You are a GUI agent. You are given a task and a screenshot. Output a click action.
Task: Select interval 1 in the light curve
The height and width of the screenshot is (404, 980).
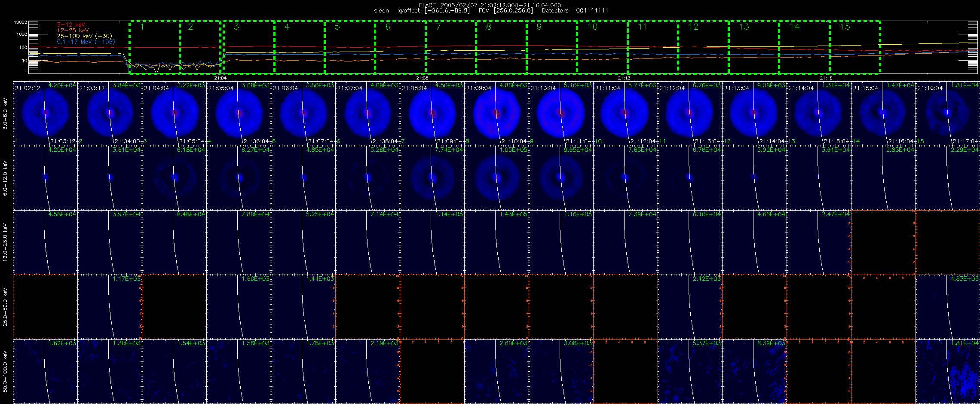tap(155, 47)
